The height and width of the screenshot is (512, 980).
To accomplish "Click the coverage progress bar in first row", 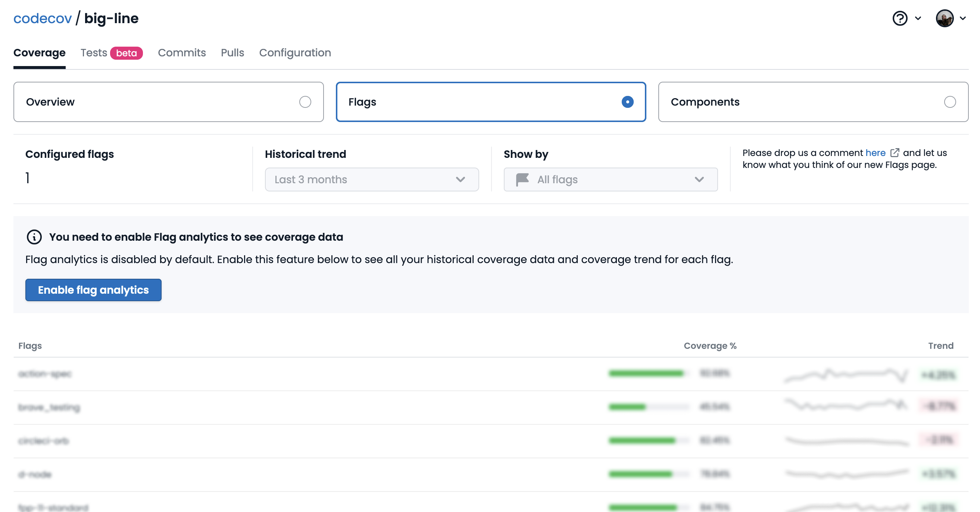I will [649, 373].
